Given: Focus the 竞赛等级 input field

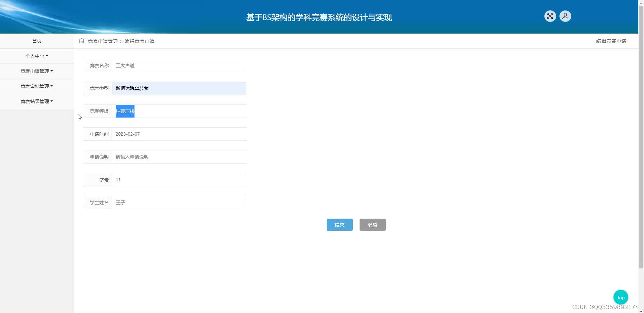Looking at the screenshot, I should pos(179,111).
